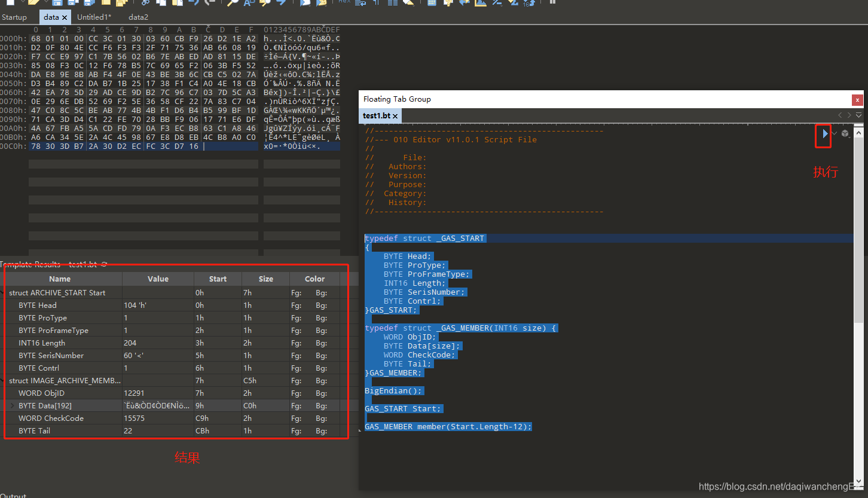Click script editor scrollbar up arrow

pos(858,132)
